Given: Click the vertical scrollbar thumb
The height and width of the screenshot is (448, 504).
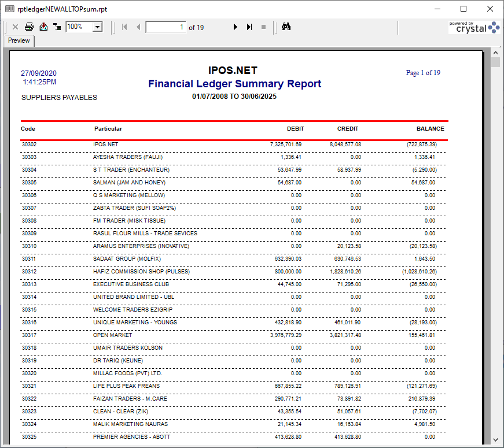Looking at the screenshot, I should (495, 62).
